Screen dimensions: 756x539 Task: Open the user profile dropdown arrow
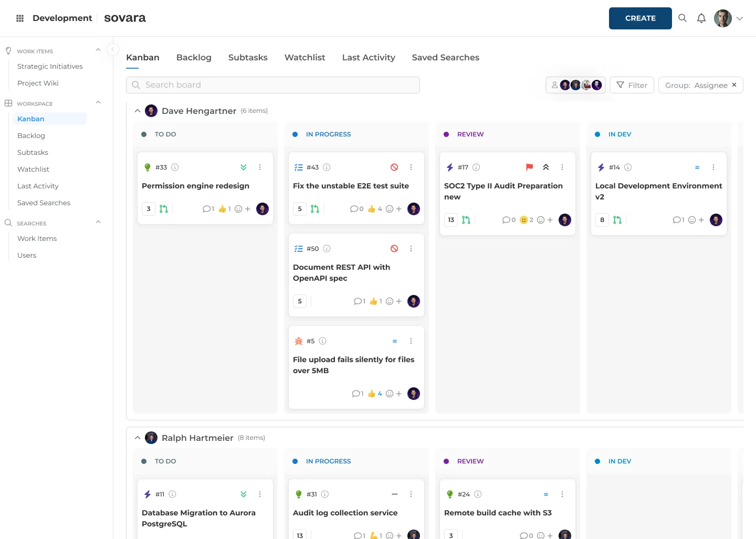pos(740,18)
